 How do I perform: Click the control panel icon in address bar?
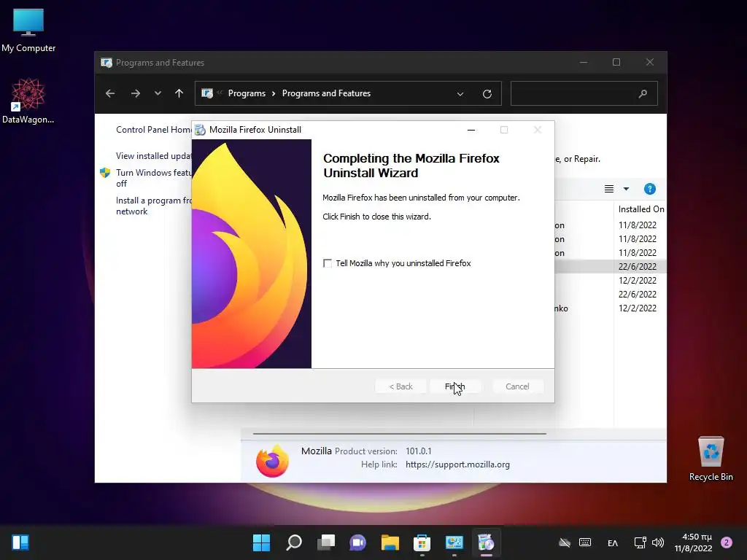click(207, 93)
